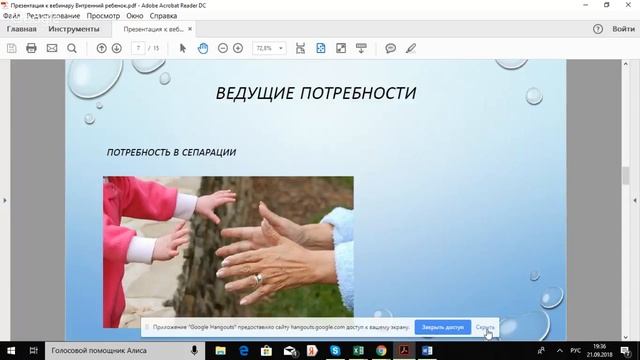This screenshot has width=640, height=360.
Task: Show hidden tray icons chevron
Action: coord(560,351)
